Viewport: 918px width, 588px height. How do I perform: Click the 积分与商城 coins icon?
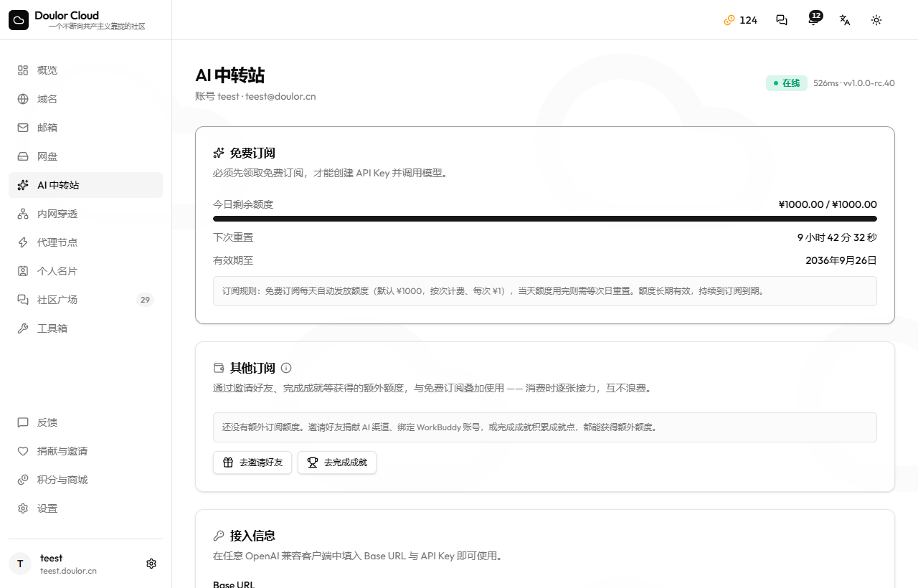[23, 480]
